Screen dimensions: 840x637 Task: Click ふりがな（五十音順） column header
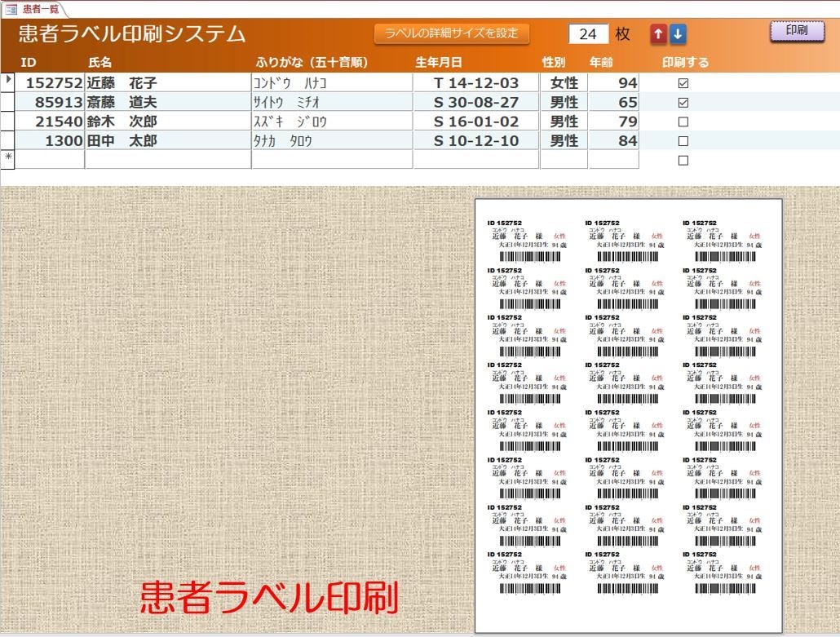click(x=312, y=62)
